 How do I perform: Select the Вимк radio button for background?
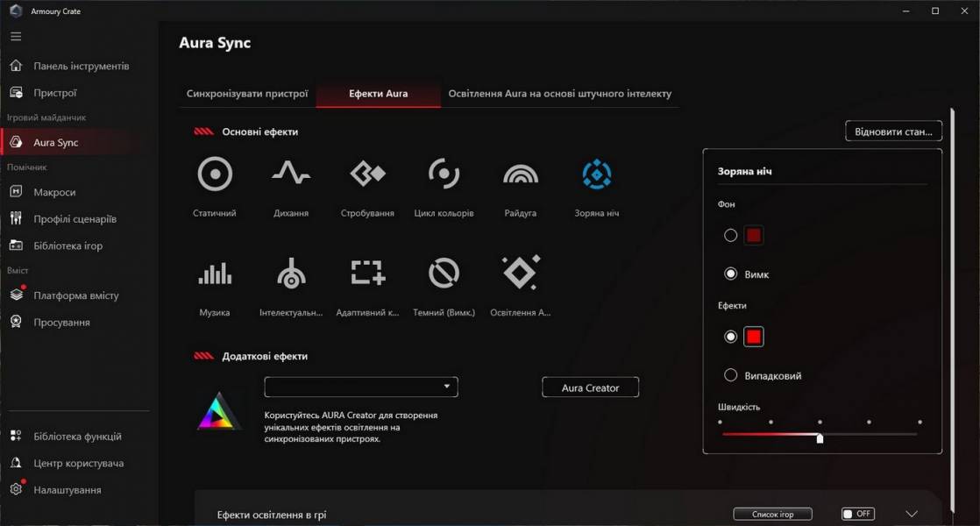tap(731, 274)
